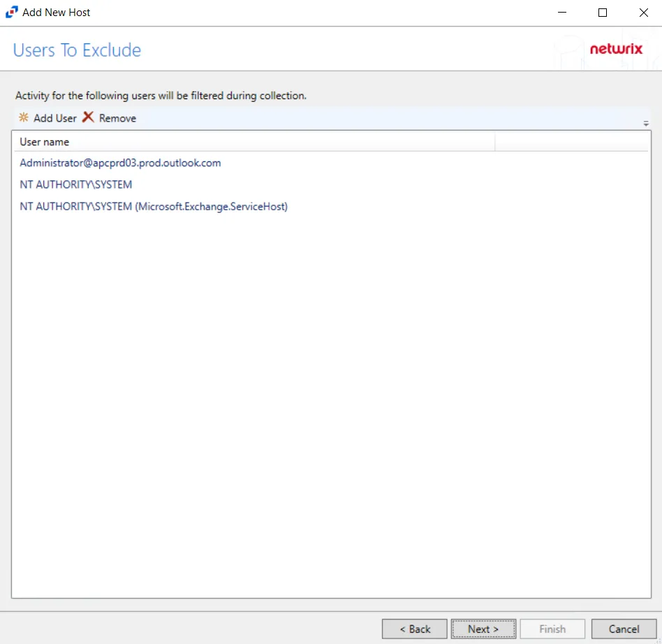Close the Add New Host window

643,13
